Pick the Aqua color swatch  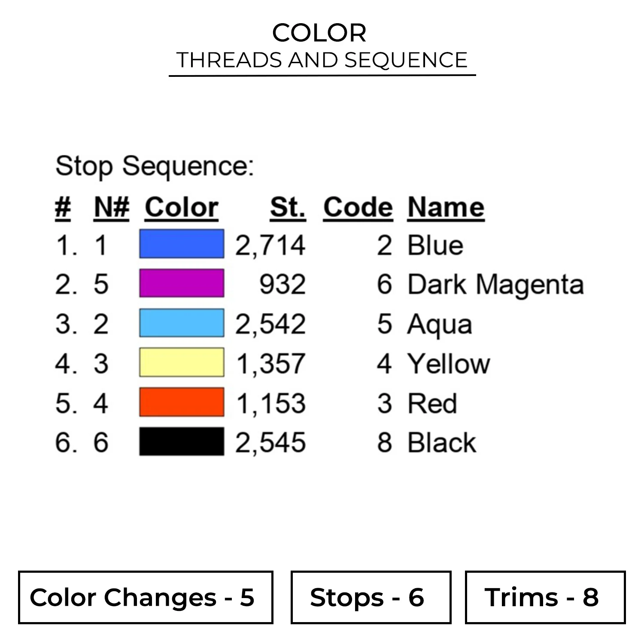point(181,323)
